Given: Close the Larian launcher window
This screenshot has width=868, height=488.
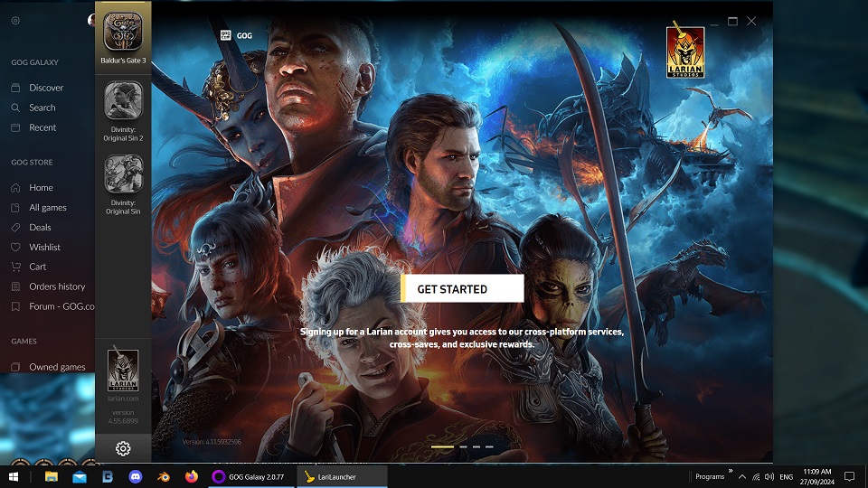Looking at the screenshot, I should tap(751, 21).
